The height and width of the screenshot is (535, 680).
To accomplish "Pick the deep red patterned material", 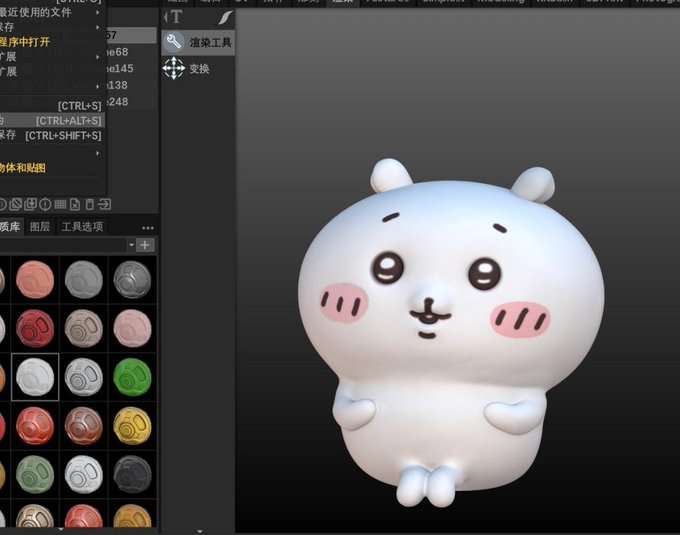I will coord(35,328).
